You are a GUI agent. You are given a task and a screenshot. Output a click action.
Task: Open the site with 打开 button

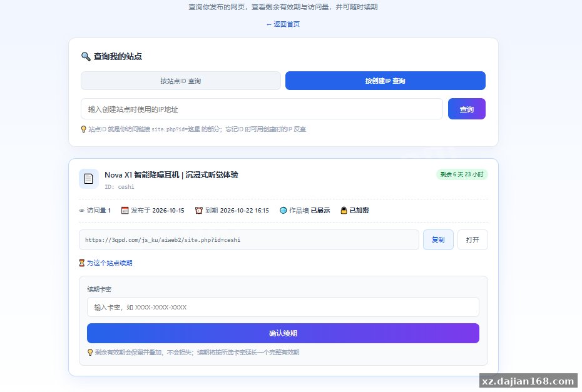tap(472, 240)
